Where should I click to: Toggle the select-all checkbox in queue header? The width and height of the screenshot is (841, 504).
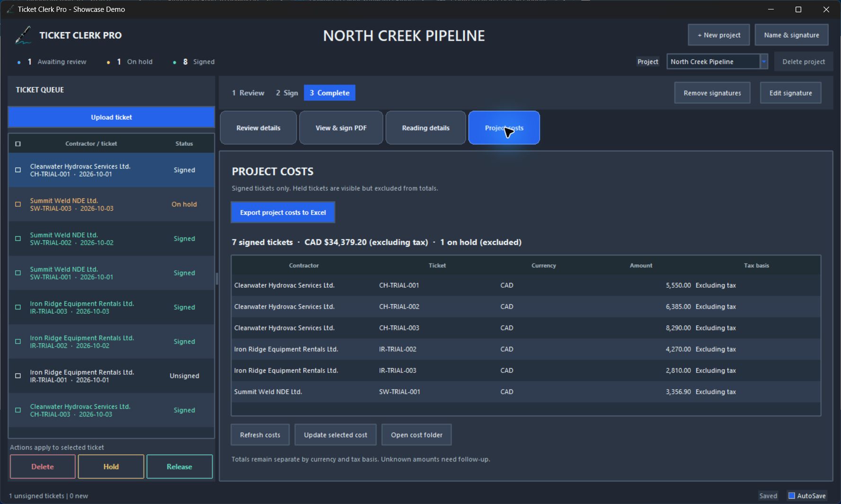(x=18, y=144)
